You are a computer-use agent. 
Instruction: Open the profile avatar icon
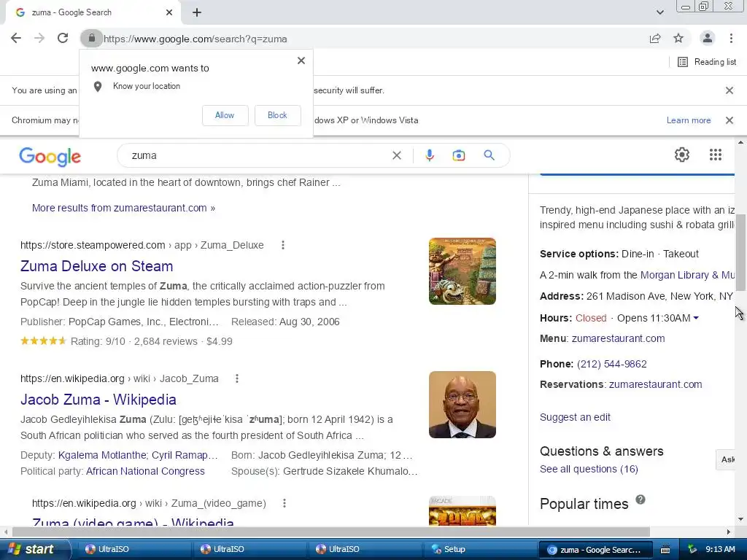(708, 38)
